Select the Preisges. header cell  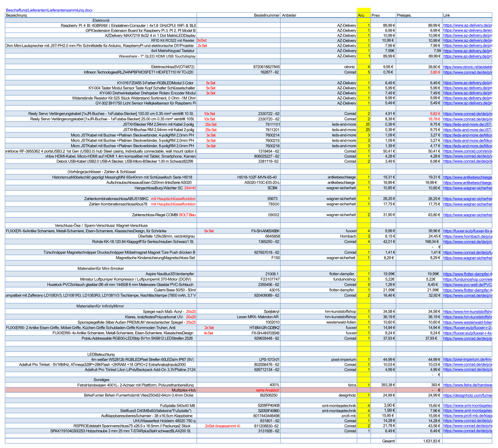[x=404, y=15]
